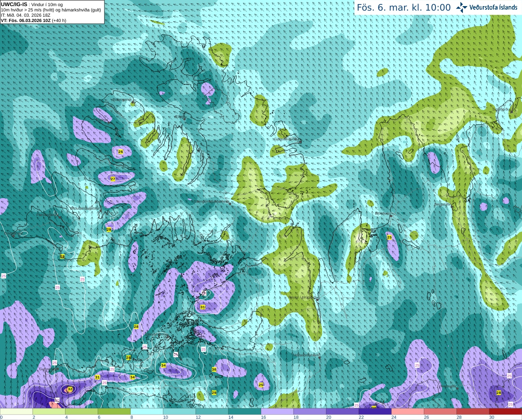Click the legend swatch for 2–4 m/s

[x=49, y=411]
